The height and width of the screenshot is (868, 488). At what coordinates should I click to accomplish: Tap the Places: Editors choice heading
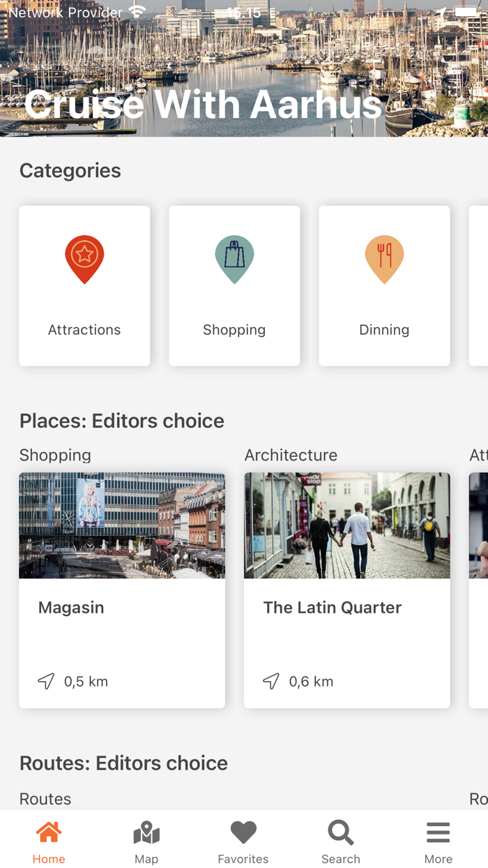click(x=122, y=421)
